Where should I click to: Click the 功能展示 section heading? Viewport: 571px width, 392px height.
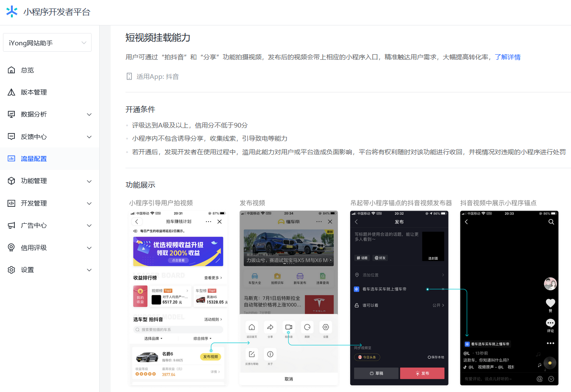(140, 185)
